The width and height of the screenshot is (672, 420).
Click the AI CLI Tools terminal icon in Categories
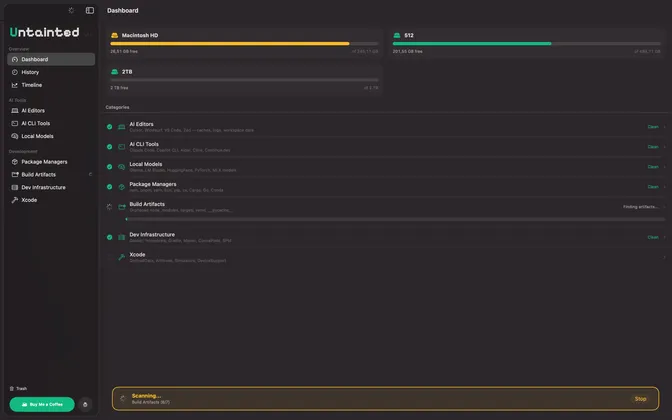[122, 147]
